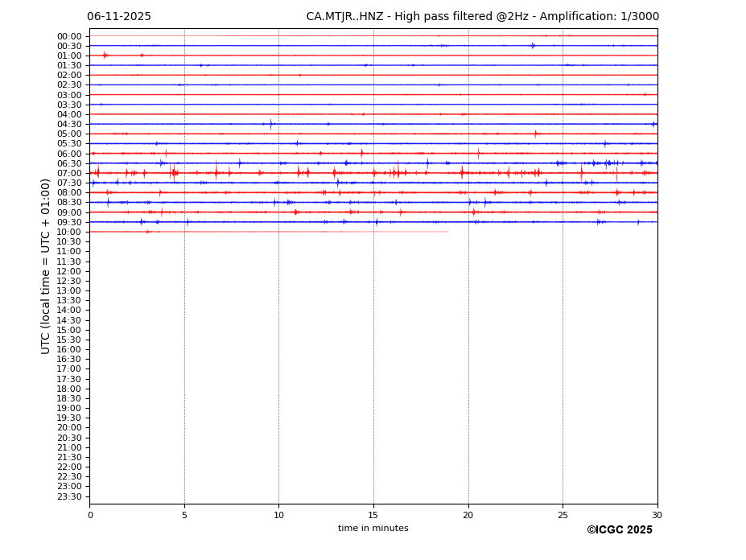This screenshot has width=746, height=560.
Task: Click the 04:30 time row label
Action: 69,124
